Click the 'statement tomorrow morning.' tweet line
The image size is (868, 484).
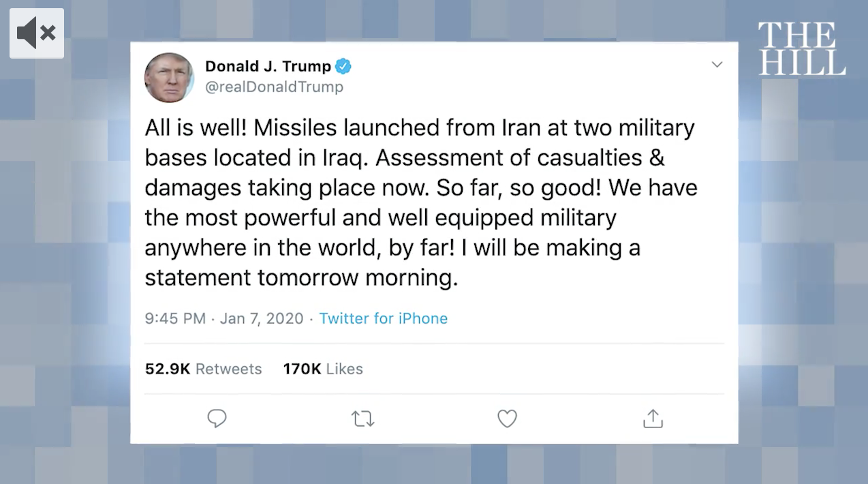point(301,278)
